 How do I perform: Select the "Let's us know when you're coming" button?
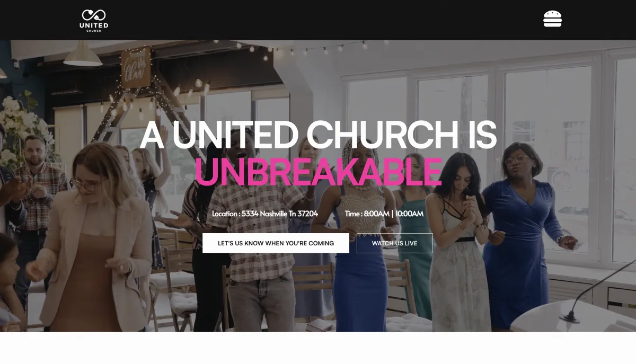[x=276, y=243]
